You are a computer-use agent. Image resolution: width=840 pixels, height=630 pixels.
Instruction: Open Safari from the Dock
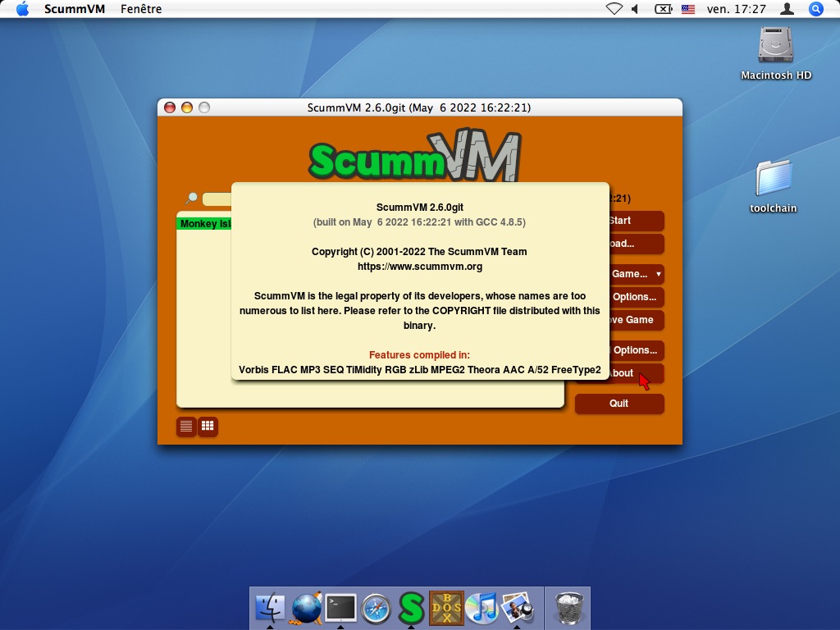(376, 608)
